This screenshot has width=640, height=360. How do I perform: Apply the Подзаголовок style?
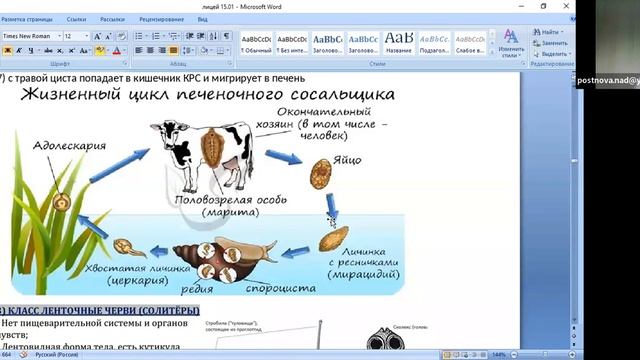pyautogui.click(x=434, y=43)
